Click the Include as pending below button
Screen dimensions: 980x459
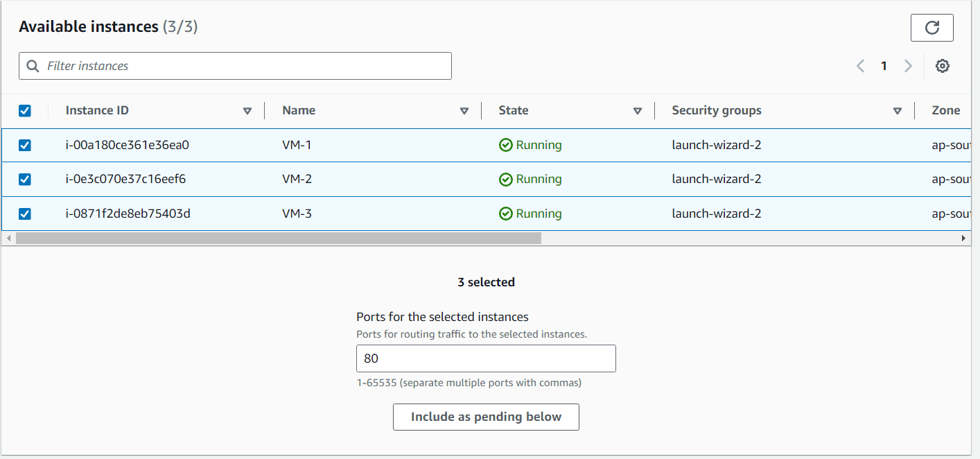click(486, 417)
